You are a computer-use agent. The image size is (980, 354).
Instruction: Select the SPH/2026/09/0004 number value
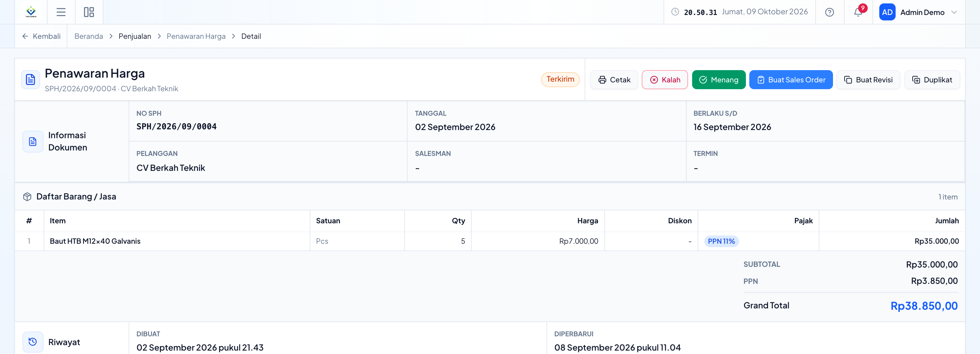pyautogui.click(x=177, y=126)
